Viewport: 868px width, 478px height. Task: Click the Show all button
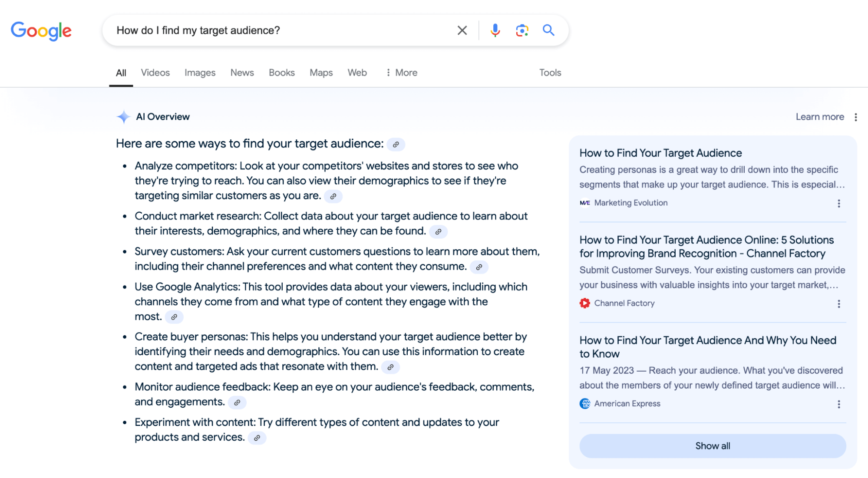tap(713, 446)
